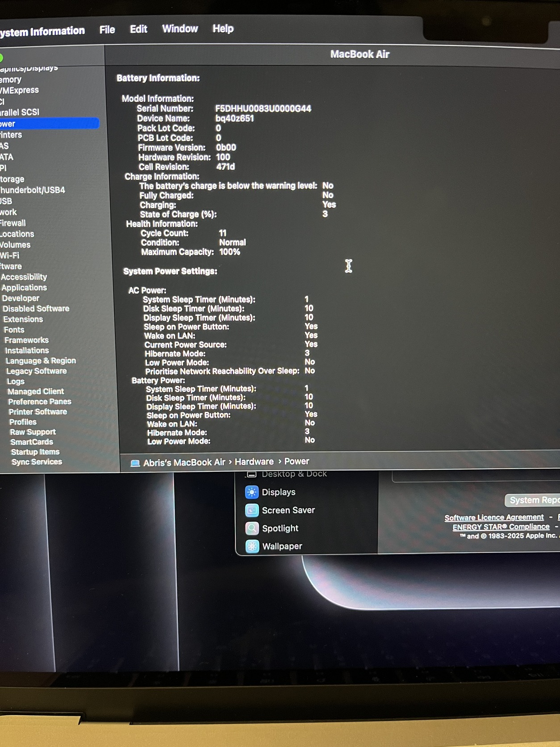Select Parallel SCSI in the sidebar

[x=20, y=112]
